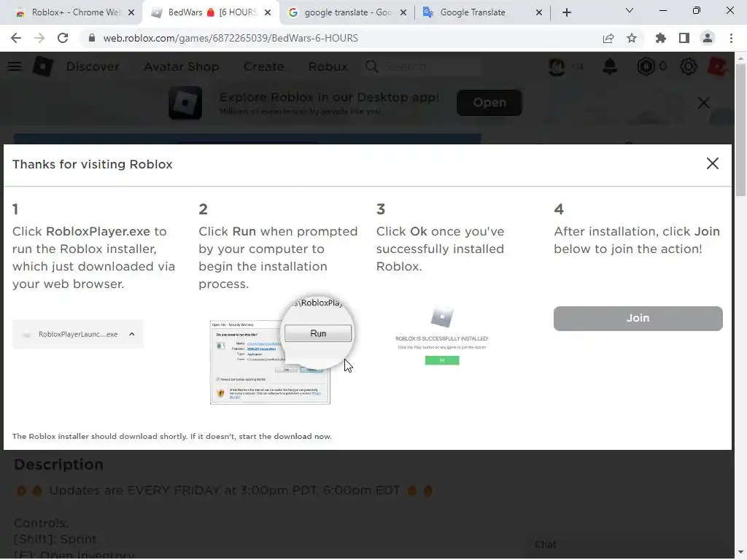
Task: Go to Avatar Shop
Action: 181,66
